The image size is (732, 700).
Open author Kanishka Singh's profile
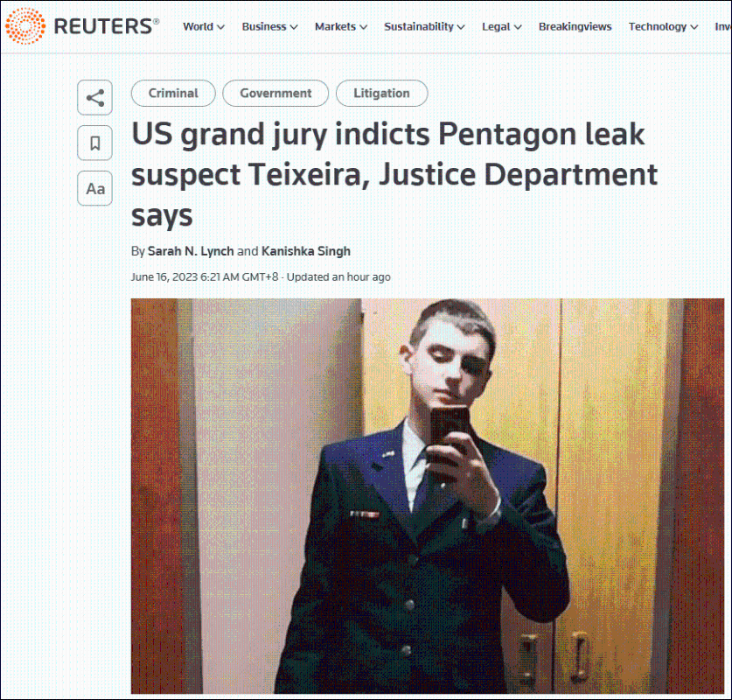point(306,251)
